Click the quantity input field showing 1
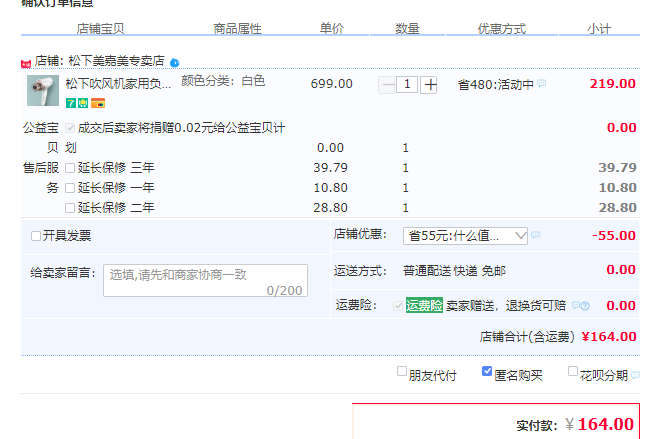 [407, 85]
